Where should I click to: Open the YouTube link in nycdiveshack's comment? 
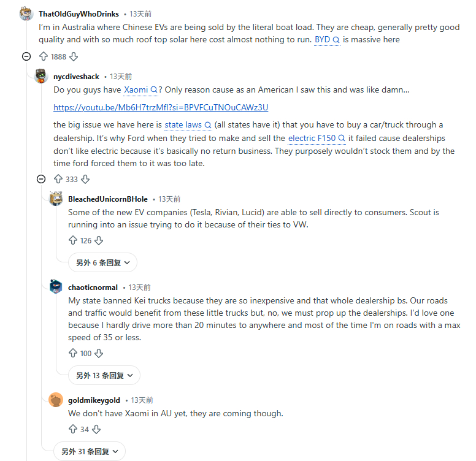coord(161,107)
